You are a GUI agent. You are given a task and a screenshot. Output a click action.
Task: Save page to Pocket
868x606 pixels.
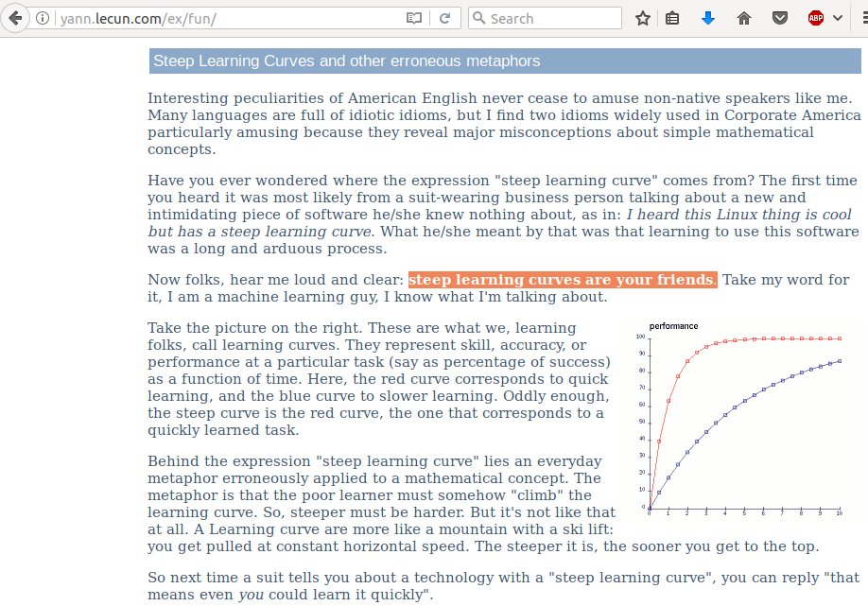780,18
